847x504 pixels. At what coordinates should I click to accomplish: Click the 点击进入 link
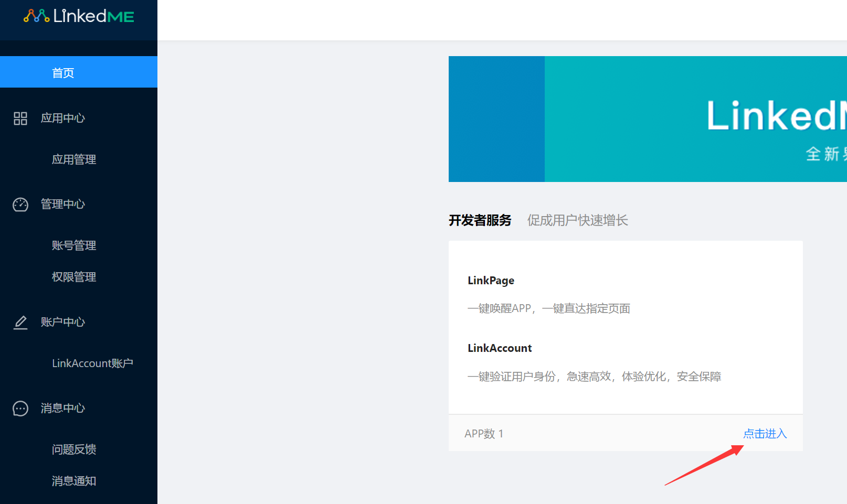pos(765,434)
